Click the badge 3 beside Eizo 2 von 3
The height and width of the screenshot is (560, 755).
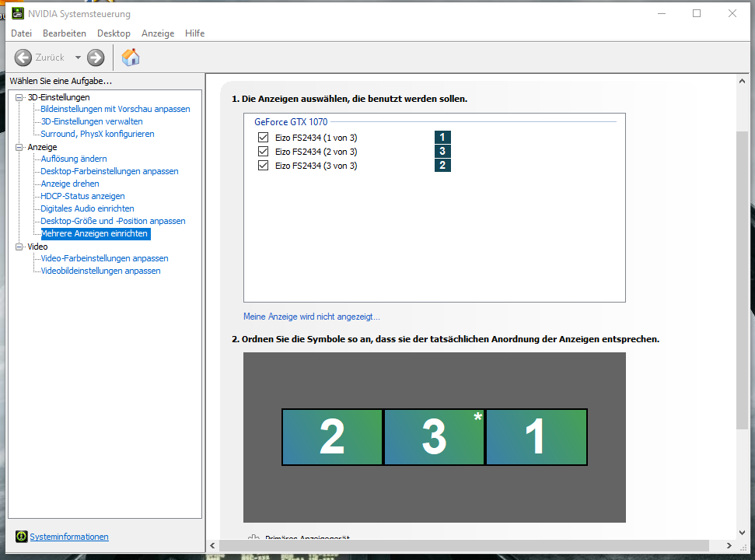[x=442, y=151]
